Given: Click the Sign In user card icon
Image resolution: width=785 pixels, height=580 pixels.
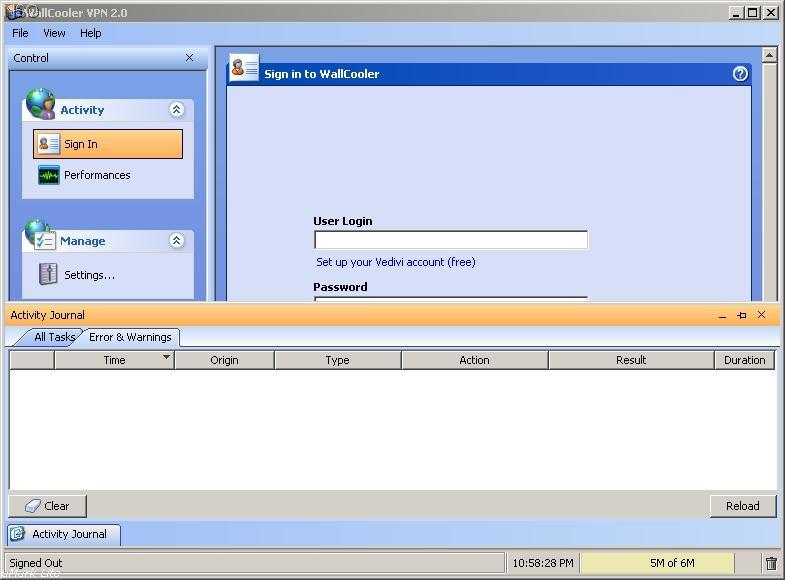Looking at the screenshot, I should click(49, 144).
